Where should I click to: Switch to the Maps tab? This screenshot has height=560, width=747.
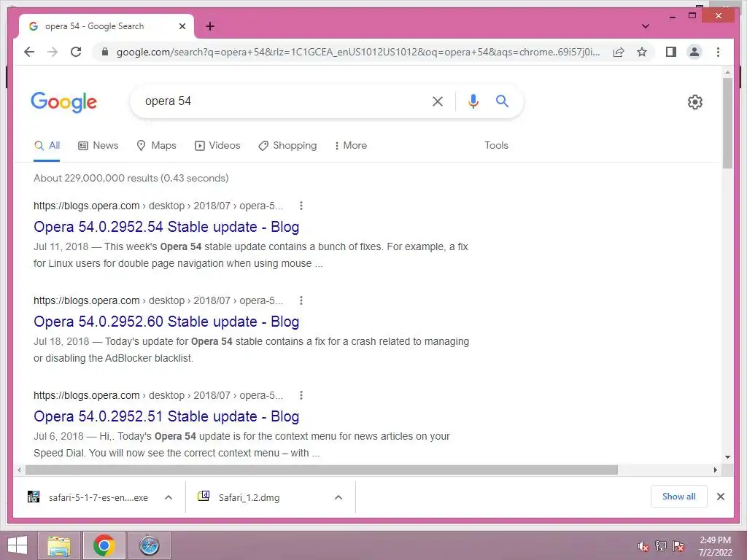(156, 146)
